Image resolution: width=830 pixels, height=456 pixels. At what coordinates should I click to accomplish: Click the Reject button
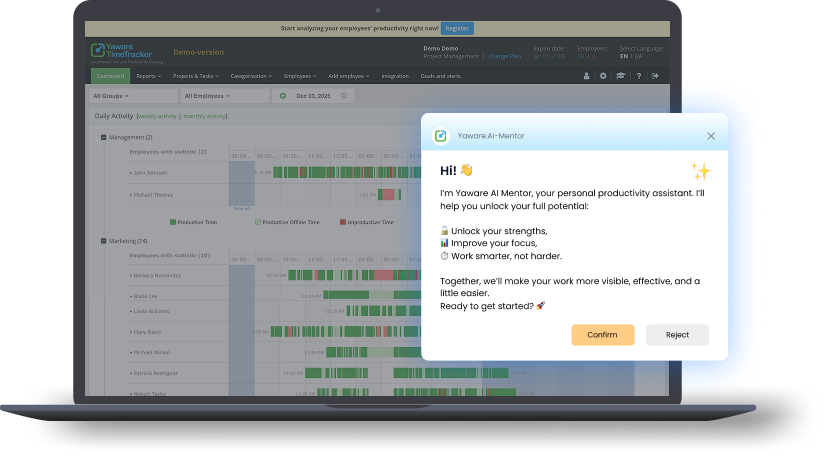[x=677, y=335]
